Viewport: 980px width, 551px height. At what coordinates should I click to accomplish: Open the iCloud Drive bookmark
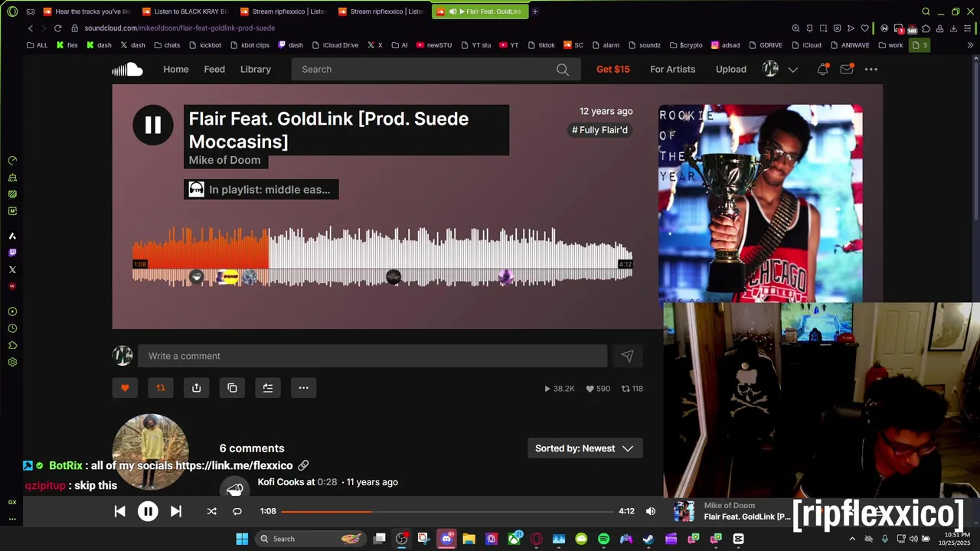[335, 45]
